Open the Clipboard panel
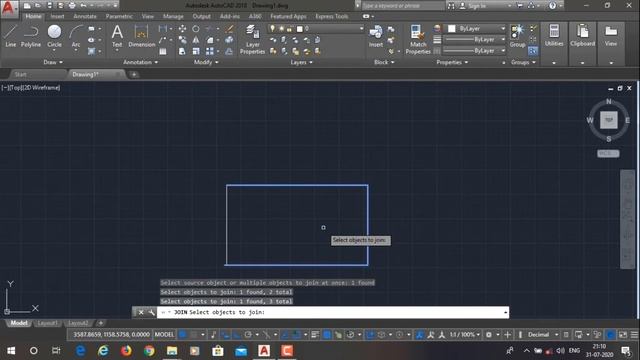Image resolution: width=640 pixels, height=360 pixels. pos(582,35)
